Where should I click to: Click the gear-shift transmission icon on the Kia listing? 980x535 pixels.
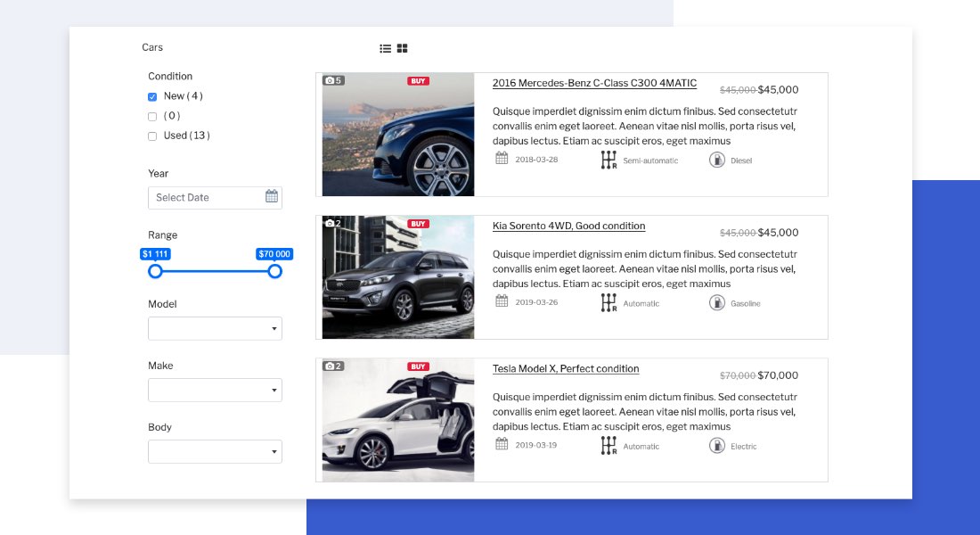608,301
